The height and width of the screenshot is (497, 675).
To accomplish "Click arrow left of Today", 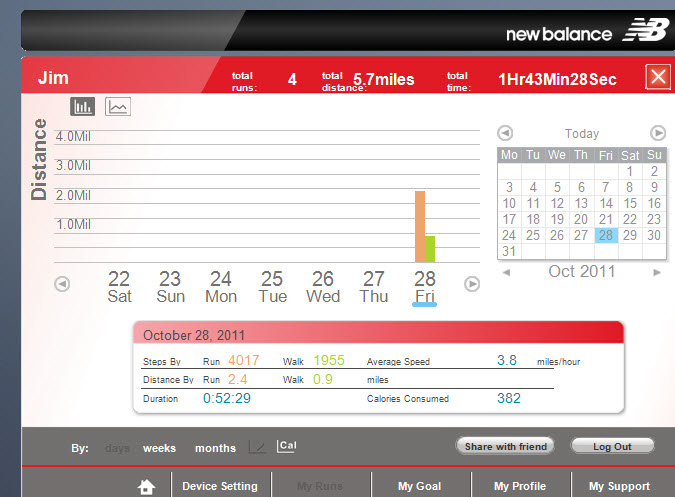I will [506, 133].
